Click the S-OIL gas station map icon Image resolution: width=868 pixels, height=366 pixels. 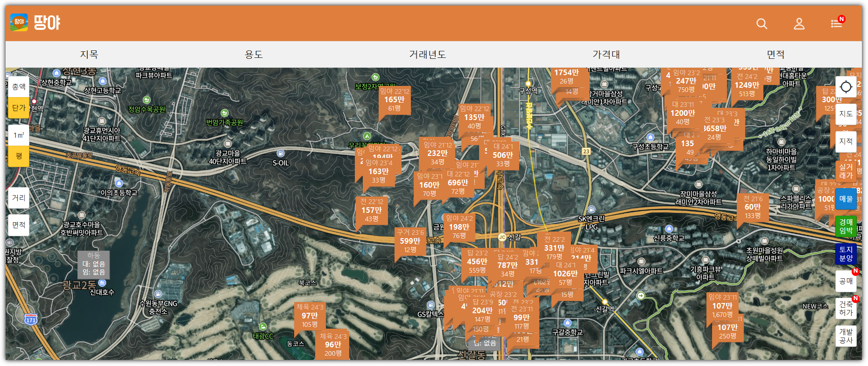pos(281,153)
